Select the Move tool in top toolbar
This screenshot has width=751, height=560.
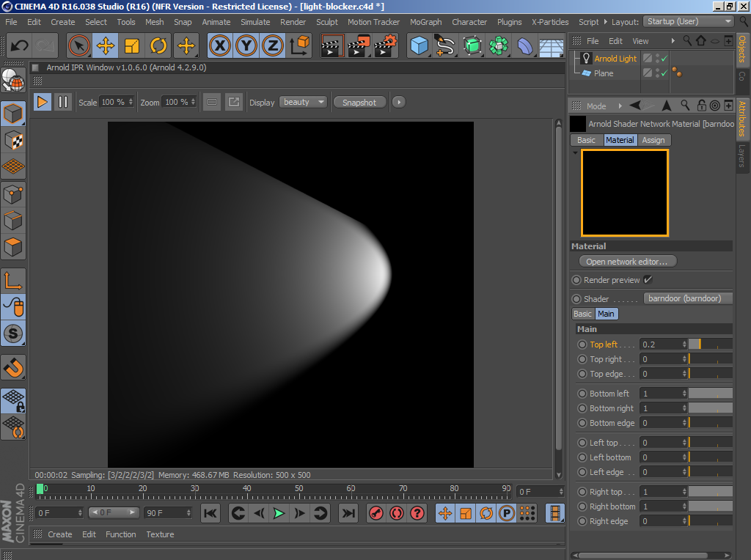[106, 46]
